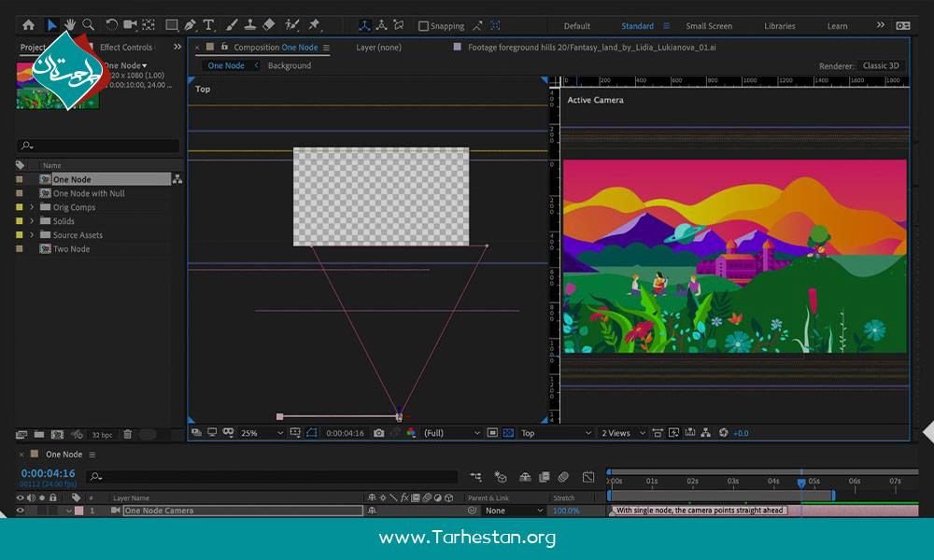The width and height of the screenshot is (934, 560).
Task: Enable Motion Blur switch in timeline header
Action: tap(563, 477)
